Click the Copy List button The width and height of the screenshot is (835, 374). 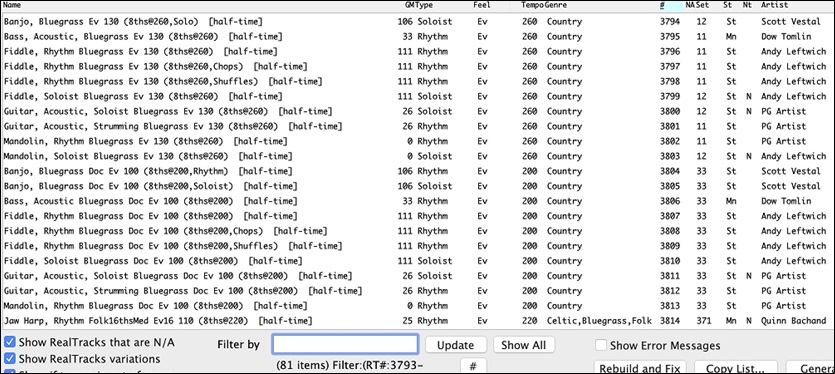point(735,368)
